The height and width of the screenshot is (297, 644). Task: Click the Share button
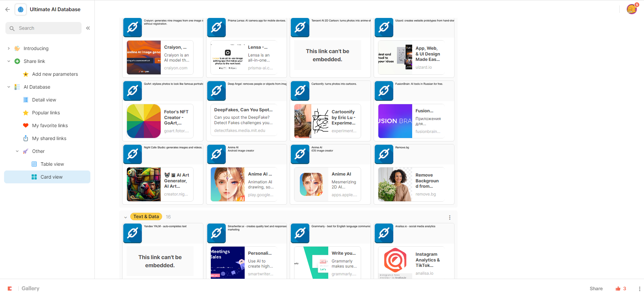coord(596,289)
